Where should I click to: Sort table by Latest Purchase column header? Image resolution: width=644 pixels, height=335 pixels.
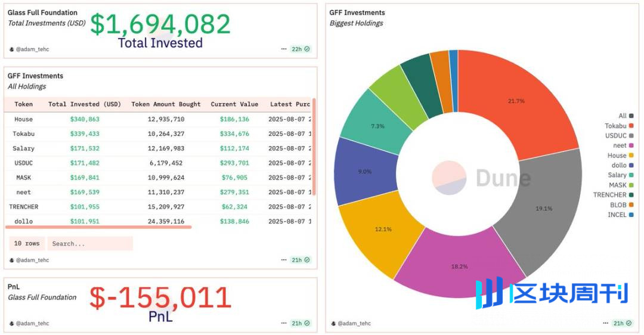290,104
